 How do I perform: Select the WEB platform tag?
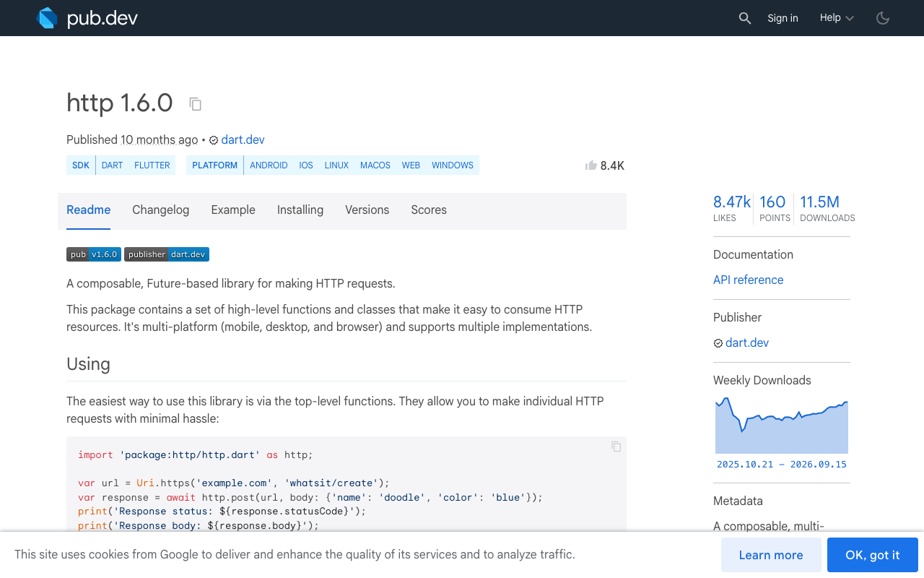[411, 165]
